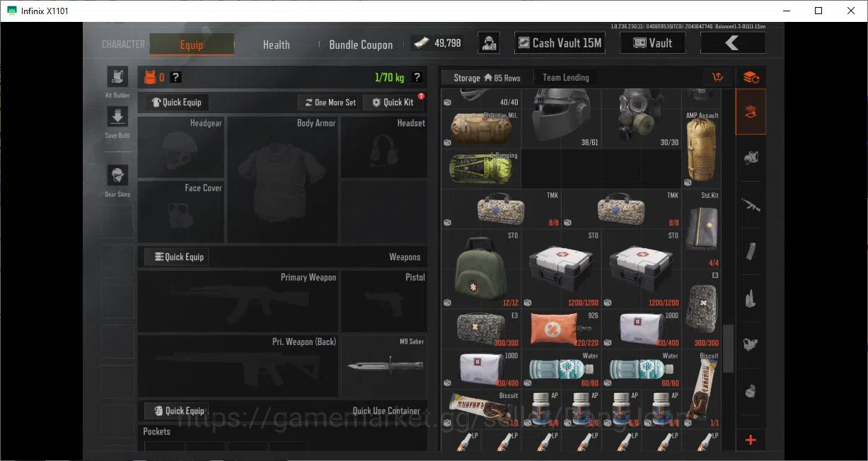Click One More Set button
The image size is (868, 461).
[x=330, y=103]
